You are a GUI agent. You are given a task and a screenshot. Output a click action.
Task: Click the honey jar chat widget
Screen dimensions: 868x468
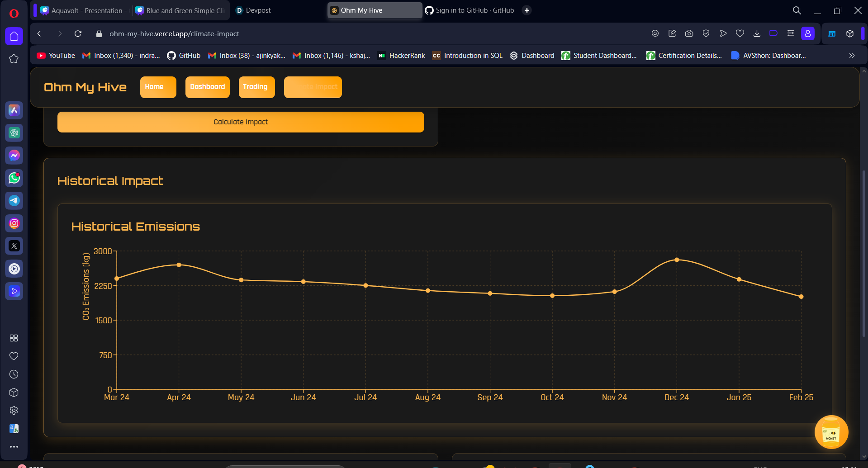click(831, 432)
